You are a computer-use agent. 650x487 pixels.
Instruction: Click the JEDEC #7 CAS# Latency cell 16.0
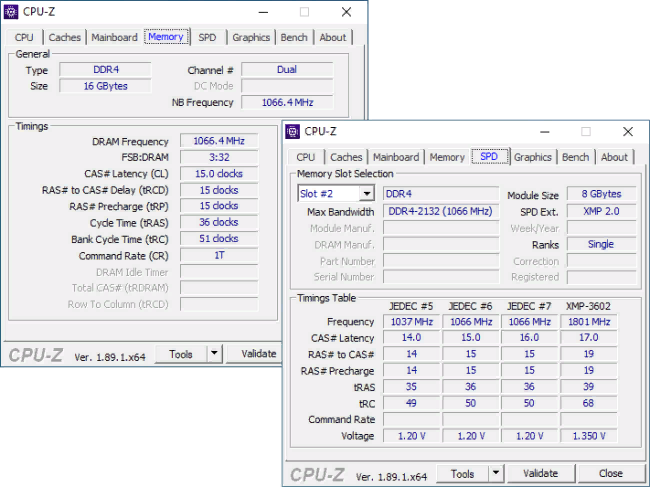click(529, 337)
